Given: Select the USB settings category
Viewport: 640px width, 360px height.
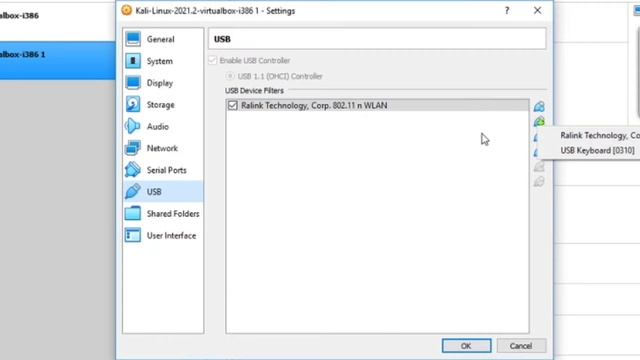Looking at the screenshot, I should 163,192.
